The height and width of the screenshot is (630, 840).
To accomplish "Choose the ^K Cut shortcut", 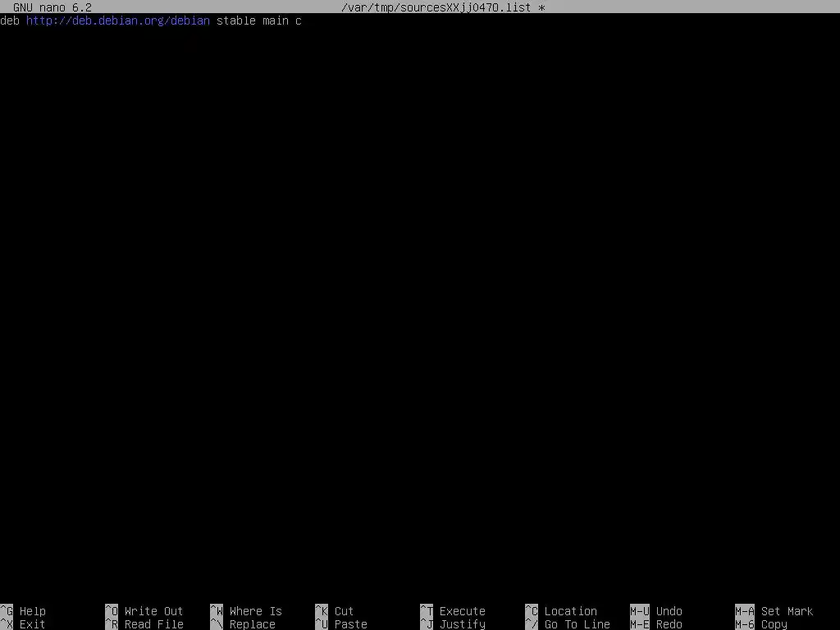I will [335, 611].
